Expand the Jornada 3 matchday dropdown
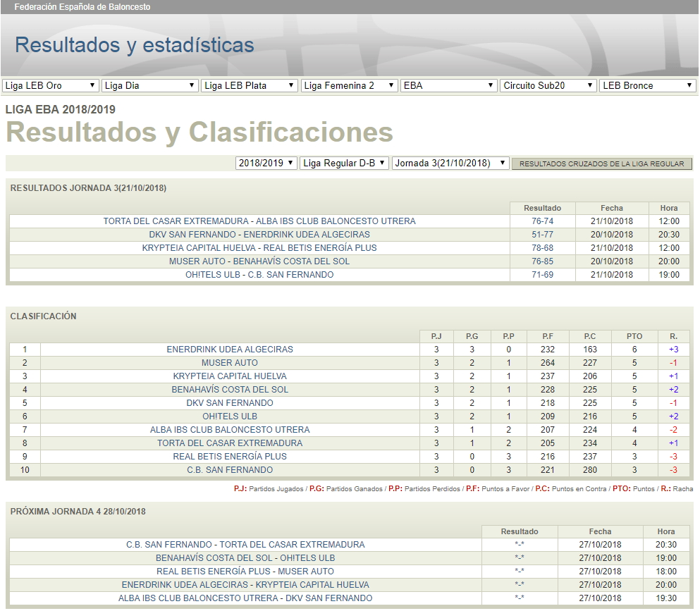This screenshot has width=700, height=611. click(450, 163)
